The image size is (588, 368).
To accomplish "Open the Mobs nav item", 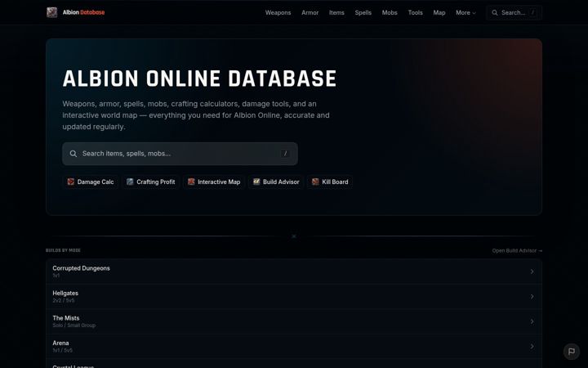I will 390,13.
